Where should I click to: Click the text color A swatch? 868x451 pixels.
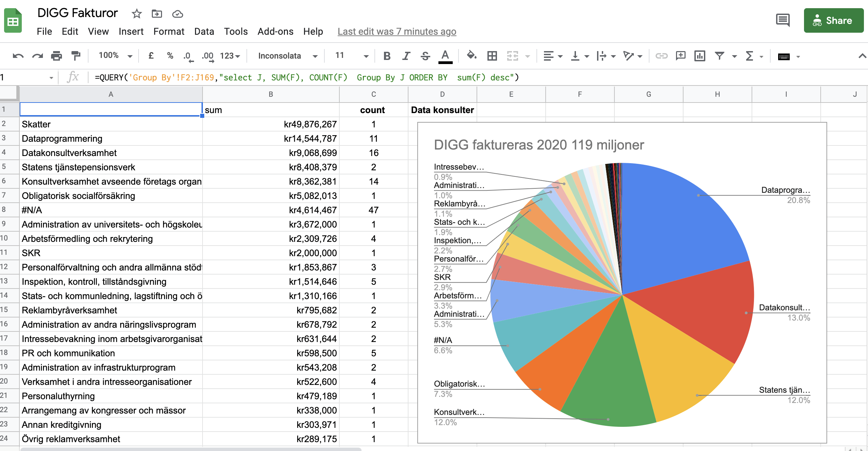pyautogui.click(x=445, y=56)
